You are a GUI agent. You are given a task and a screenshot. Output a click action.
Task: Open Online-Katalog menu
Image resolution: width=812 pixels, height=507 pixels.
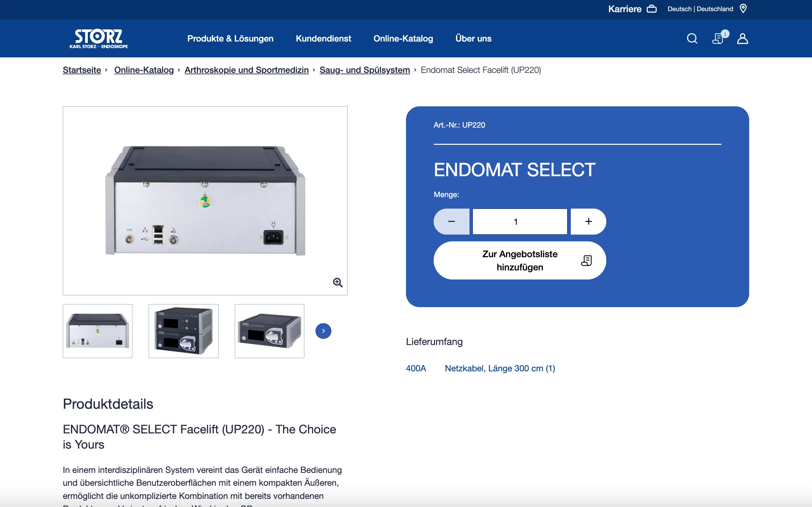403,38
